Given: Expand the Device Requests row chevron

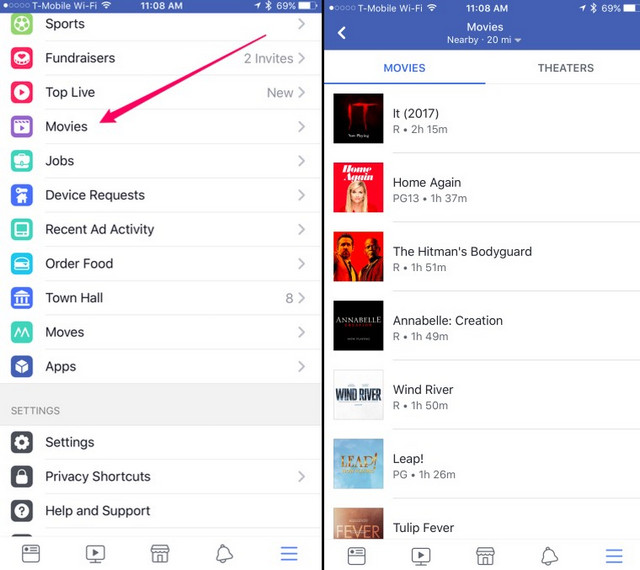Looking at the screenshot, I should pos(301,195).
